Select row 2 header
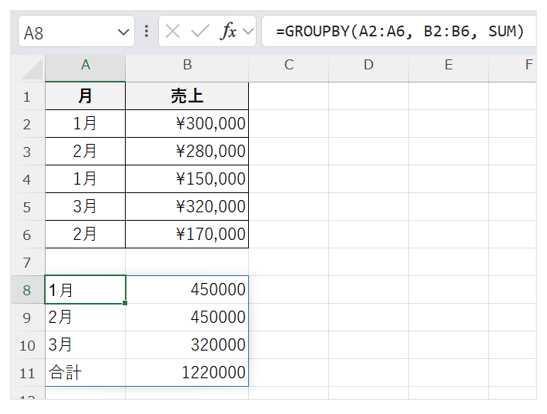 (x=28, y=124)
